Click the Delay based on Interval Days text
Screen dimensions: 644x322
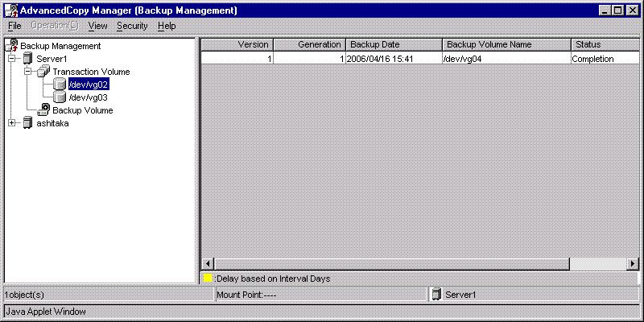[x=272, y=279]
